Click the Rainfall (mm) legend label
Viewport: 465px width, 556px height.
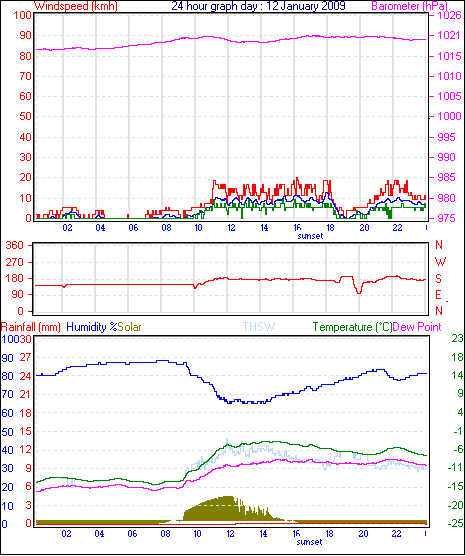click(31, 327)
